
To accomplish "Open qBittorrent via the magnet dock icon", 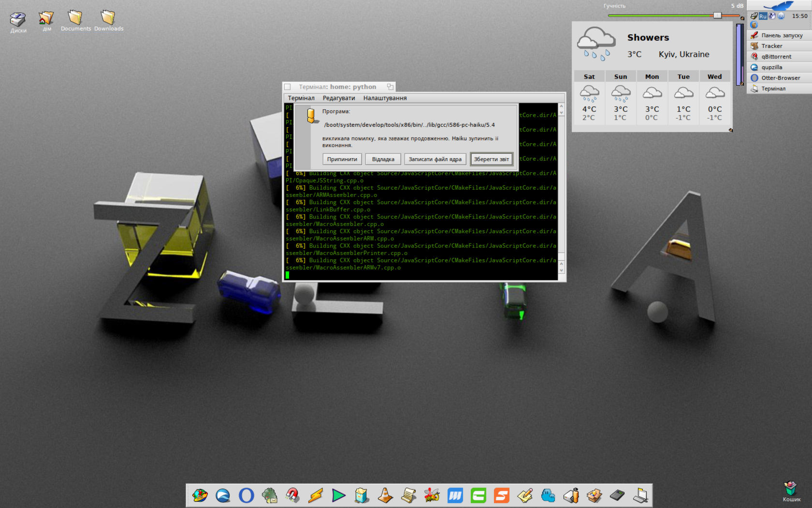I will pyautogui.click(x=292, y=495).
